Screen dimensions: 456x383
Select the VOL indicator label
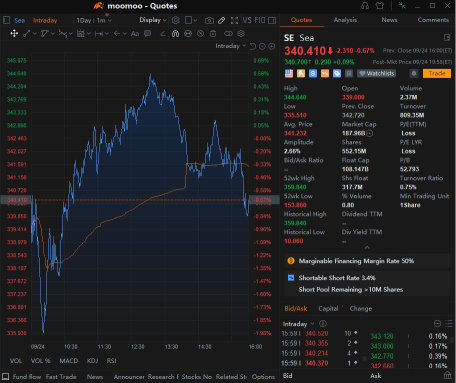pos(16,361)
